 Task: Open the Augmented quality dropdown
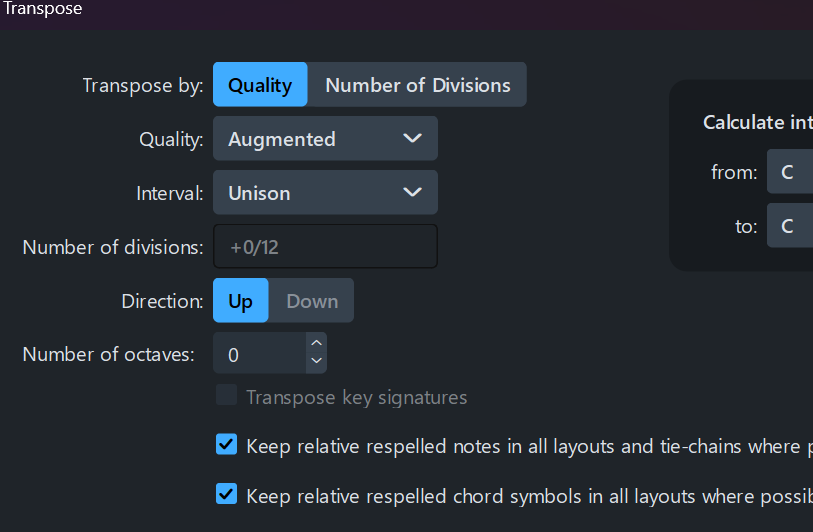click(325, 139)
